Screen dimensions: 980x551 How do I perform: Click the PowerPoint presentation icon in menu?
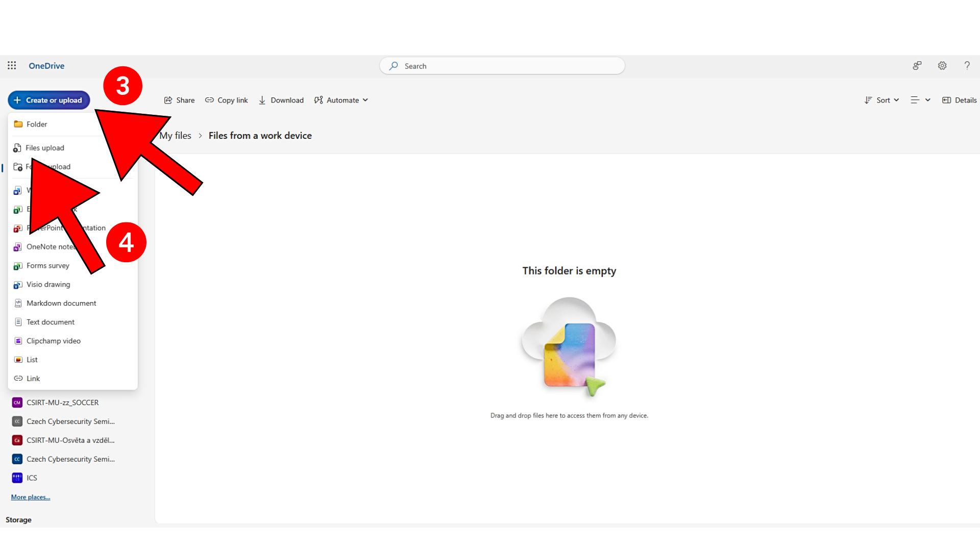tap(18, 228)
